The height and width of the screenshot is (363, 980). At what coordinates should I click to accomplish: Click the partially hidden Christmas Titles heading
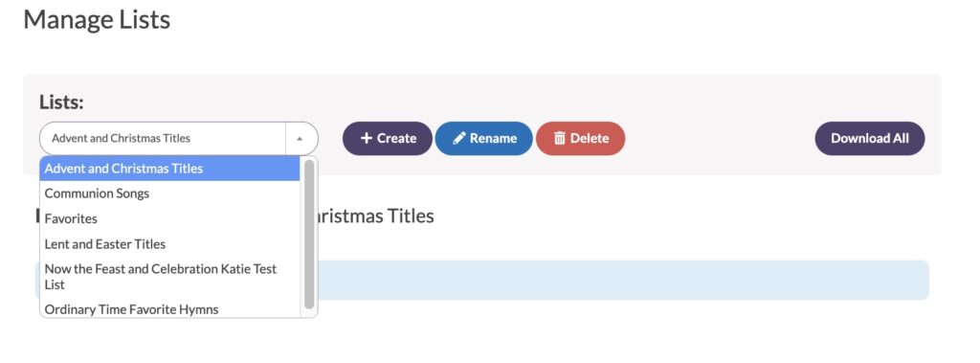tap(372, 216)
